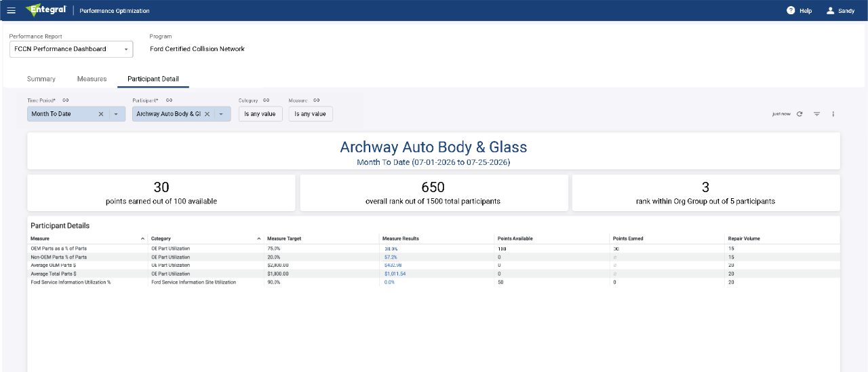This screenshot has height=372, width=868.
Task: Open the 30.0% measure result link
Action: coord(391,249)
